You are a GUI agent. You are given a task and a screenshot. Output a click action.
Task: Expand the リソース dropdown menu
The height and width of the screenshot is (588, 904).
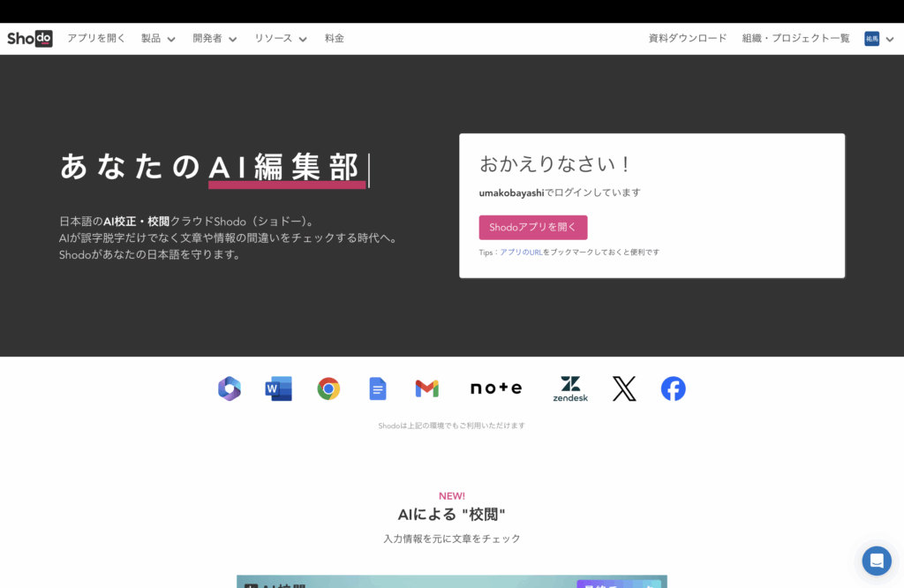(x=281, y=39)
